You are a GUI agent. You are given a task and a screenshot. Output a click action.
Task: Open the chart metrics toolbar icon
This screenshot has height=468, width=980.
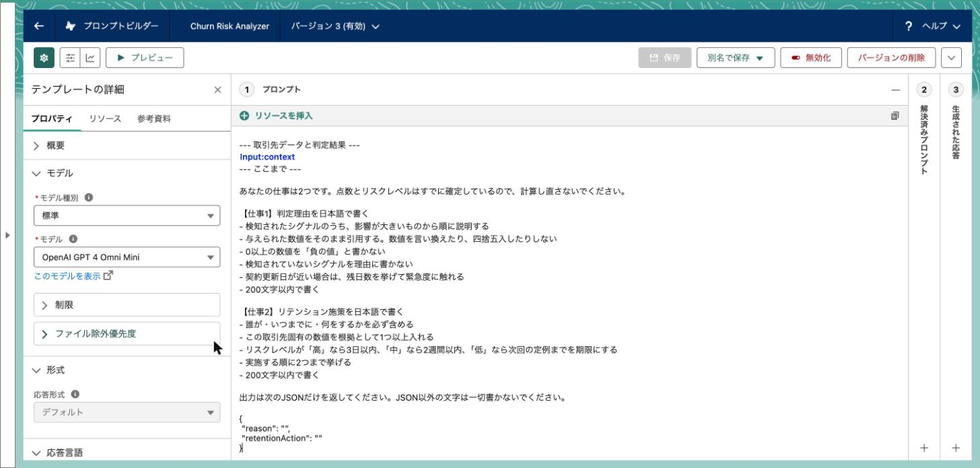[90, 58]
